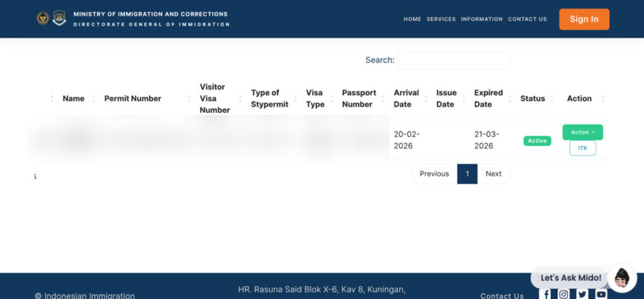Open the Twitter social link
This screenshot has width=644, height=299.
point(582,294)
